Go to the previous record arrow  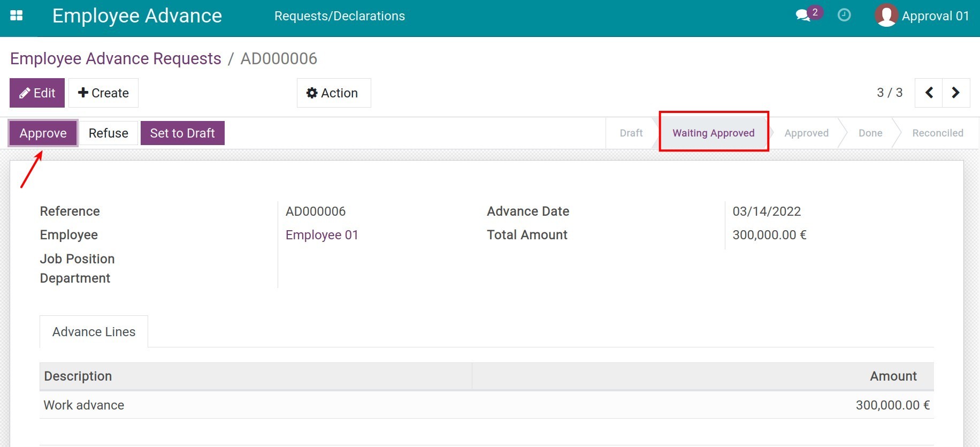[929, 93]
